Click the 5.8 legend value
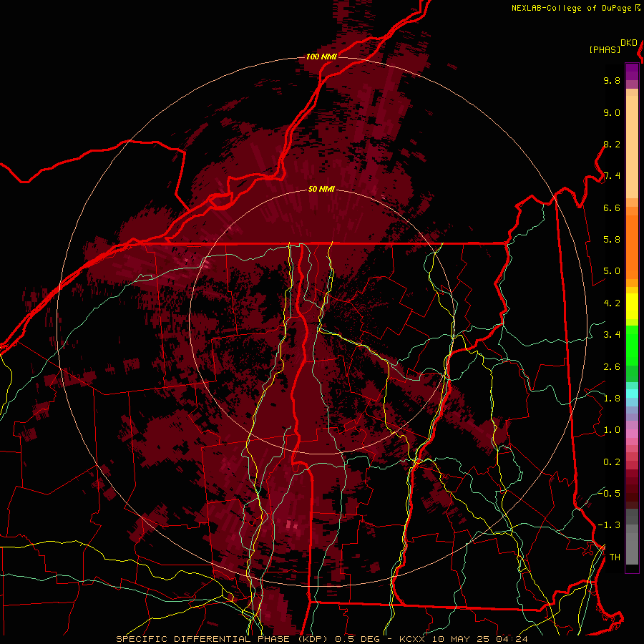 (x=612, y=240)
